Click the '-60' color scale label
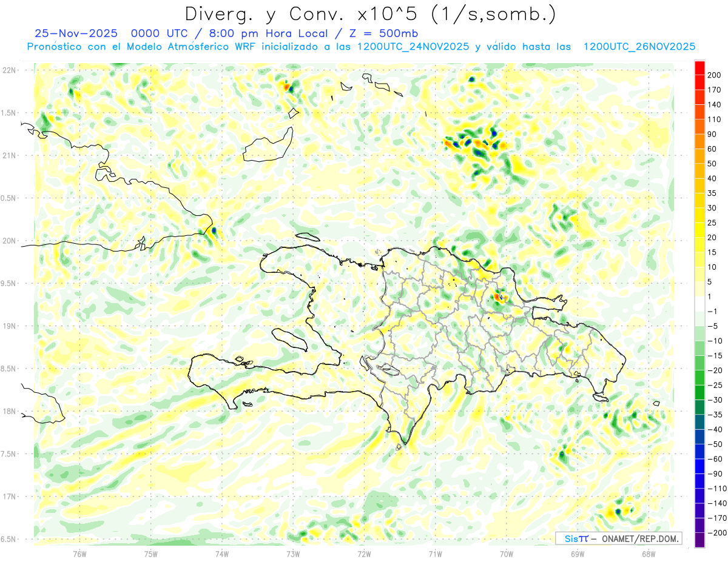 pyautogui.click(x=716, y=459)
